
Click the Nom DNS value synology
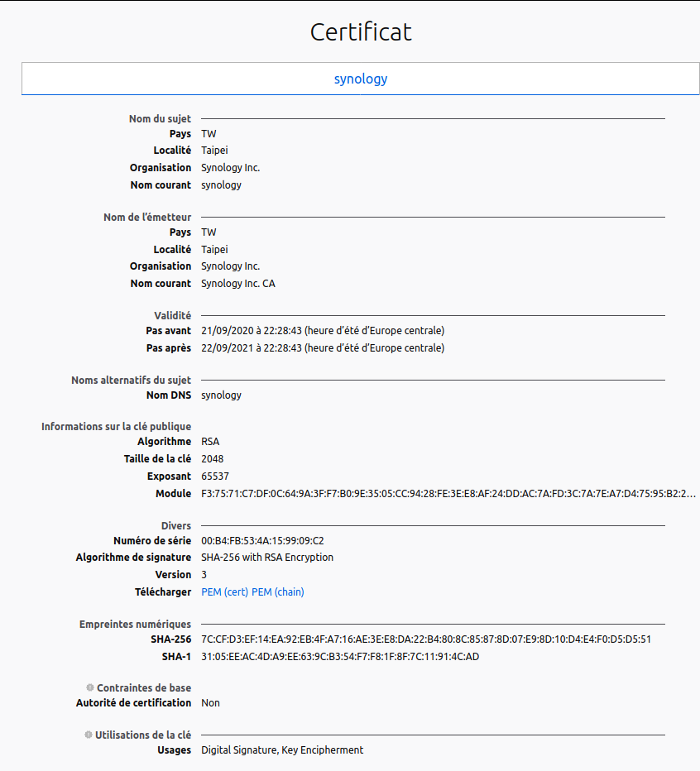[222, 395]
